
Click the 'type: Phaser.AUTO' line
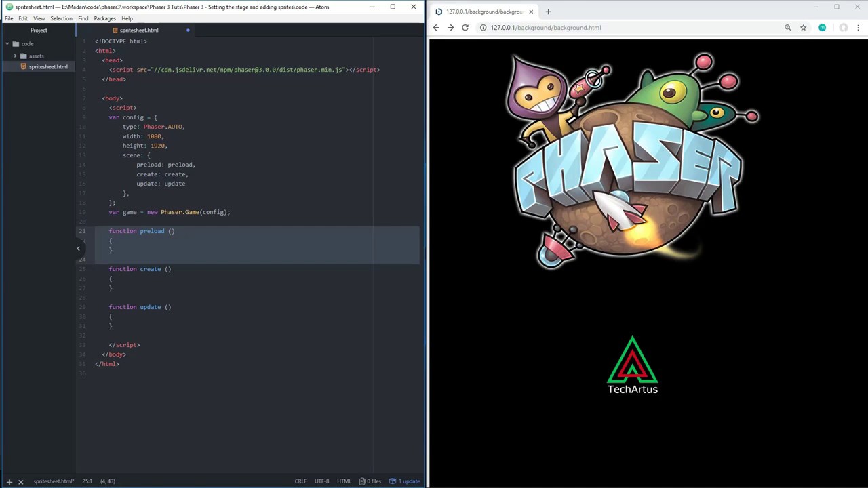[x=153, y=127]
